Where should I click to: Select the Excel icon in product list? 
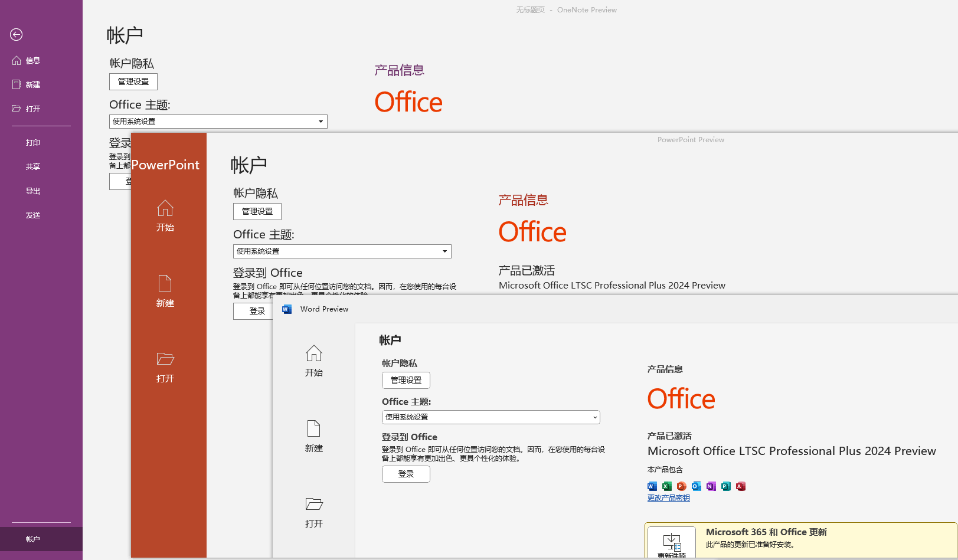(x=666, y=486)
